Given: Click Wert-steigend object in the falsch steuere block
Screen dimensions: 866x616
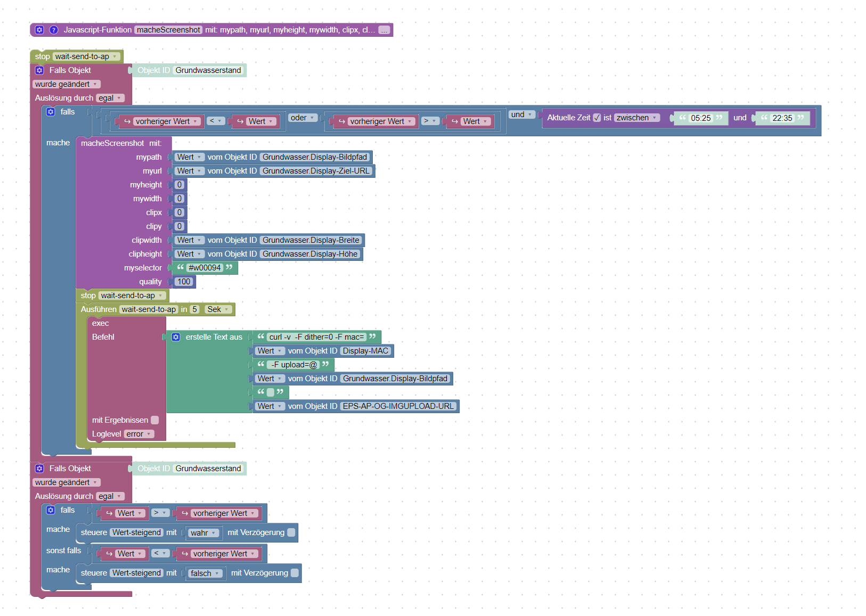Looking at the screenshot, I should (x=136, y=573).
